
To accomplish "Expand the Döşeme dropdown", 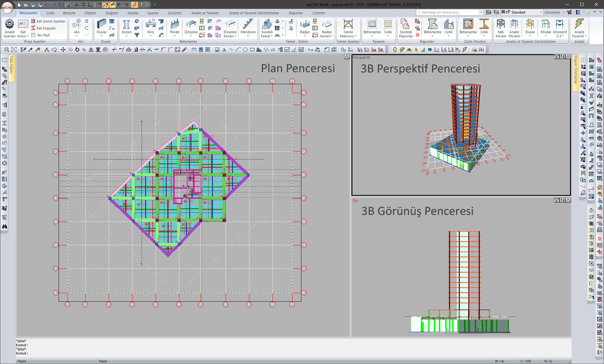I will tap(191, 36).
